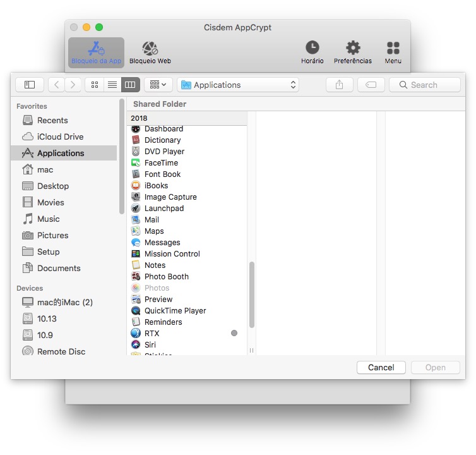Click the 2018 column header
476x455 pixels.
(x=187, y=118)
